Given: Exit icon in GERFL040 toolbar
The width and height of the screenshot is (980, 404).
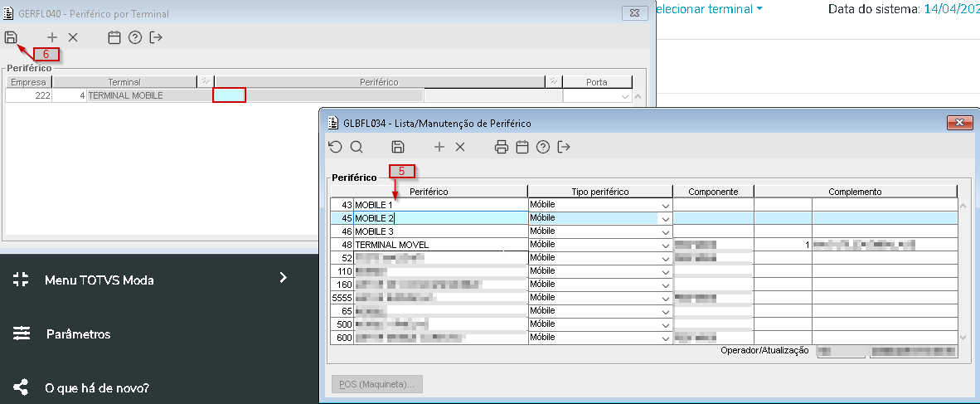Looking at the screenshot, I should [156, 37].
